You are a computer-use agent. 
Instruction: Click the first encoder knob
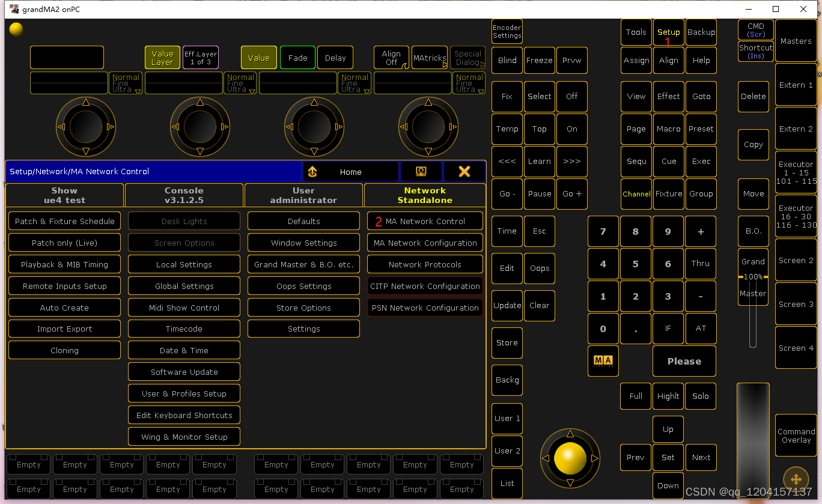coord(86,127)
